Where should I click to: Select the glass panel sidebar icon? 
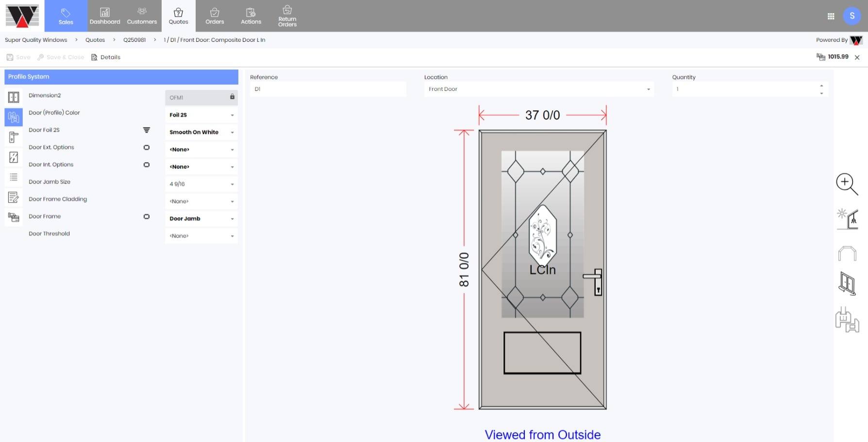tap(14, 157)
